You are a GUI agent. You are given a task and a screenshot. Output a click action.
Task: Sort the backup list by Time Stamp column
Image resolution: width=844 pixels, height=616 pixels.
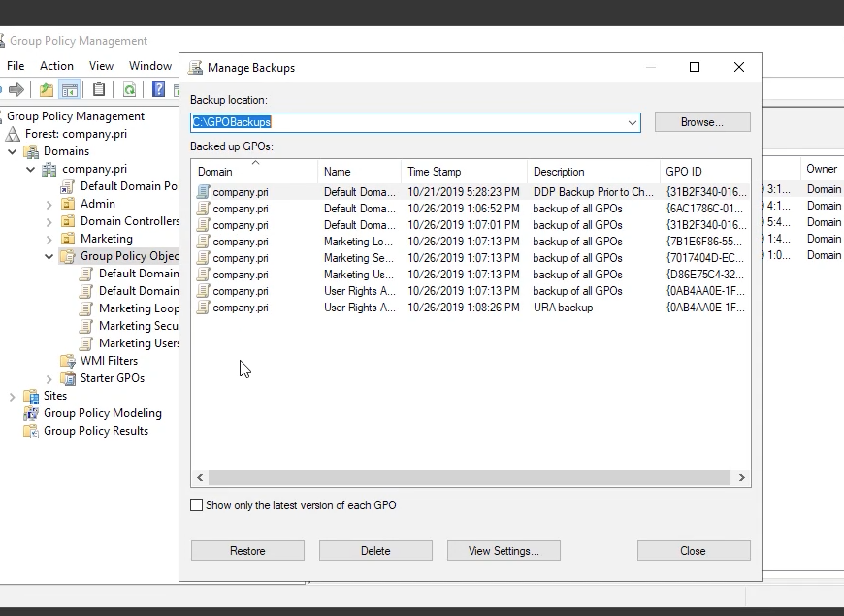click(434, 172)
